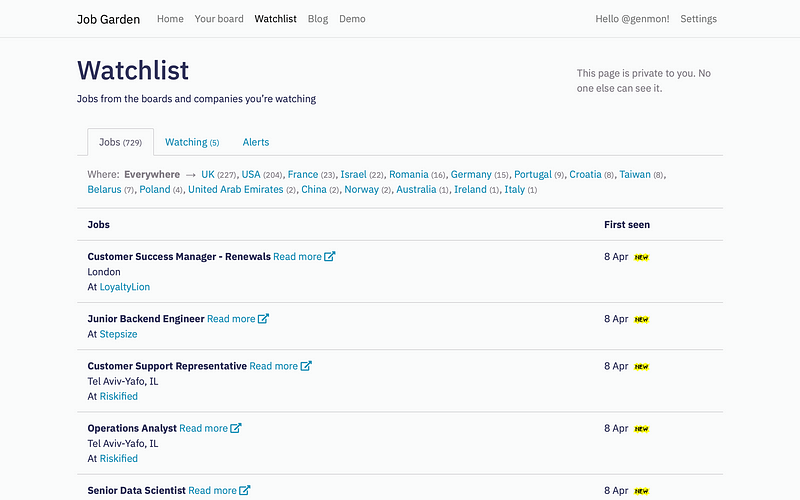The image size is (800, 500).
Task: Filter jobs by France
Action: 303,174
